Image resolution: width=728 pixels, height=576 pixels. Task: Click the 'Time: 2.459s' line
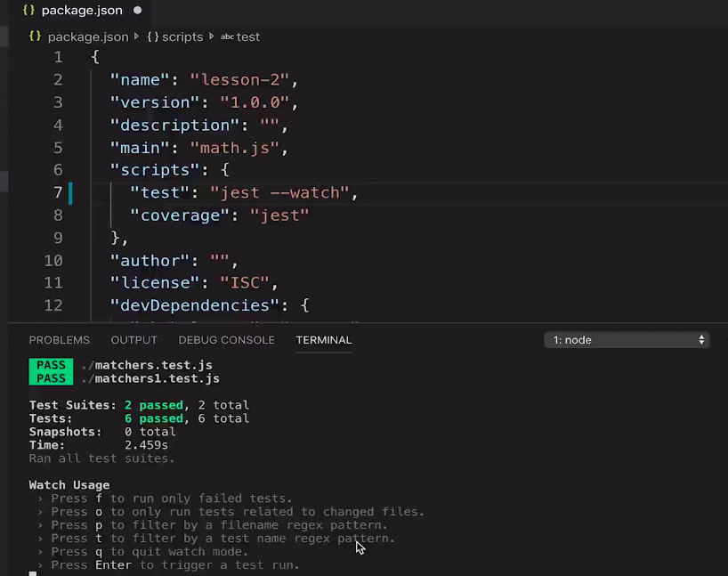pos(99,445)
